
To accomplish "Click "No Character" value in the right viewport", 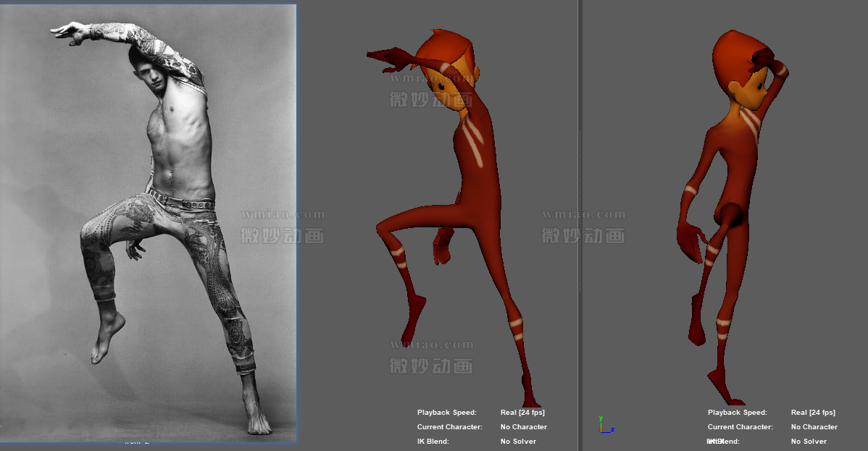I will [x=814, y=427].
